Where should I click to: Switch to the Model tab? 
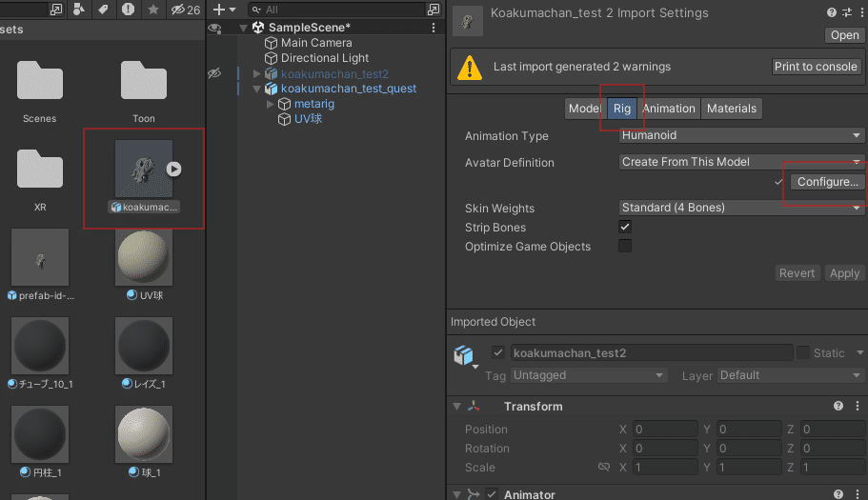pyautogui.click(x=586, y=109)
